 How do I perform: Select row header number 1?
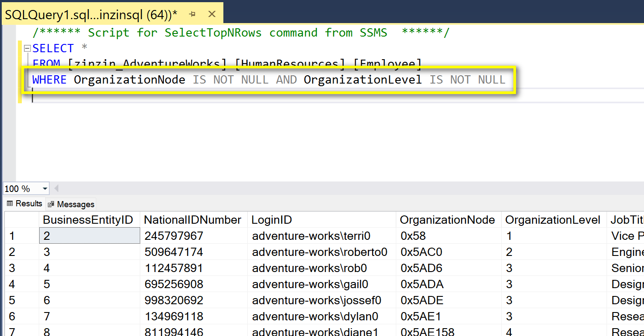(x=22, y=236)
